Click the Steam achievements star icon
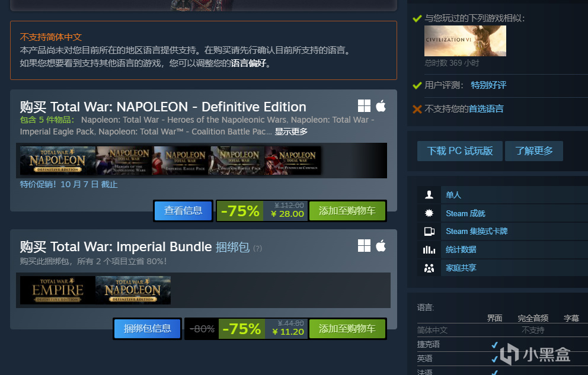Screen dimensions: 588x375 point(429,213)
